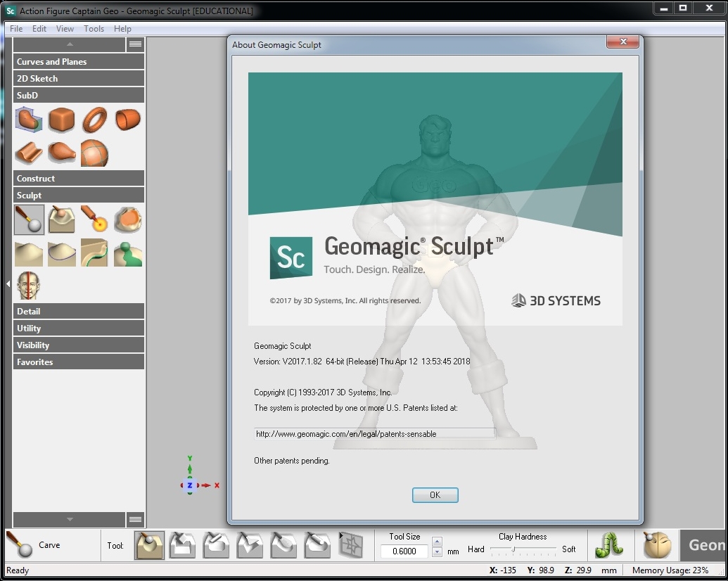Expand the Detail section
728x581 pixels.
tap(79, 311)
